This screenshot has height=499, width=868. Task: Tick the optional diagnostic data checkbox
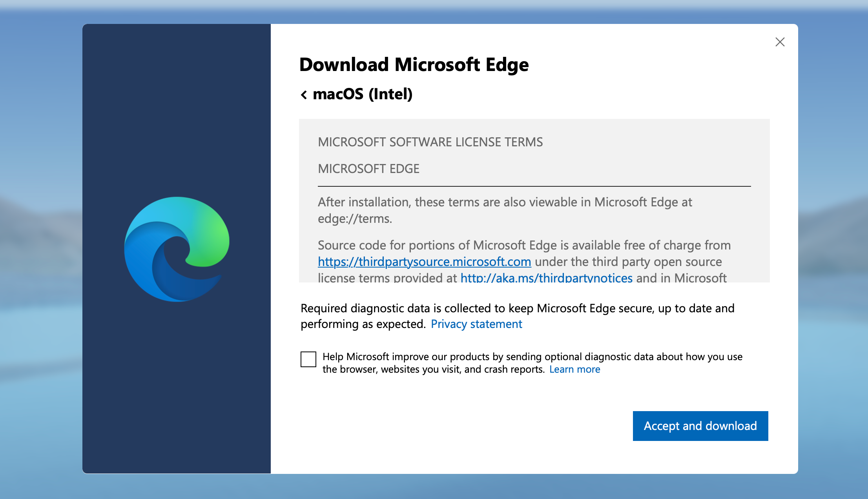point(308,359)
